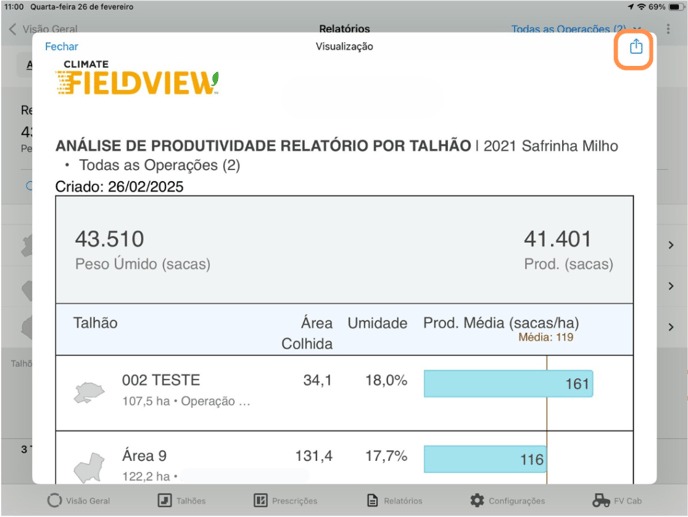Screen dimensions: 688x517
Task: Open Configurações gear icon
Action: [x=477, y=500]
